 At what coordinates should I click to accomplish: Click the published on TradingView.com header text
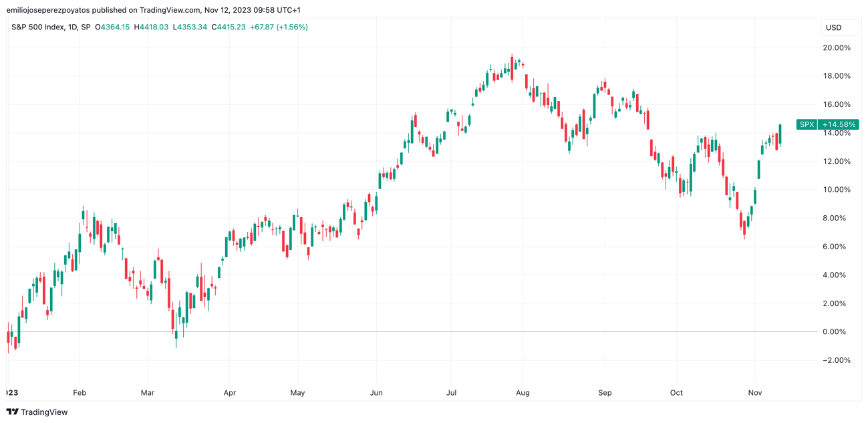pos(154,10)
